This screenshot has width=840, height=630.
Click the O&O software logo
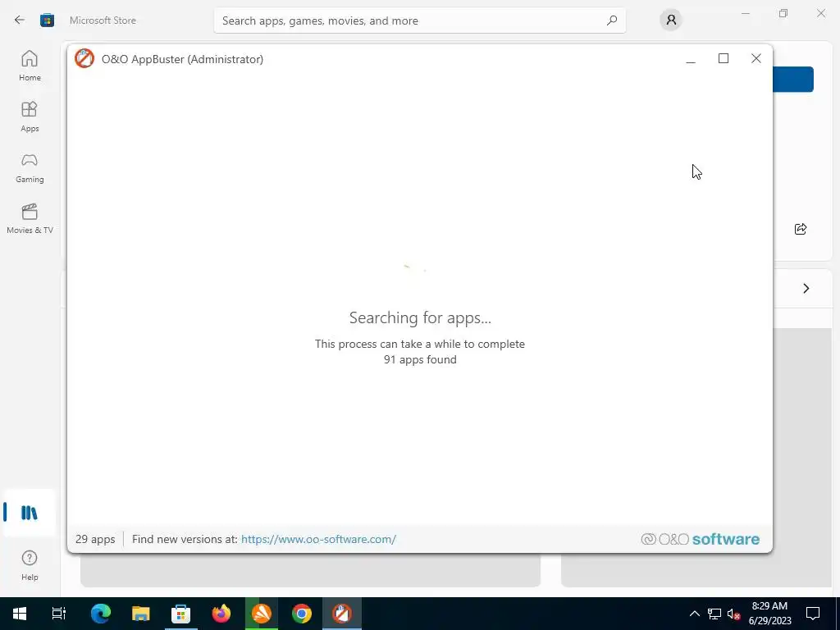pyautogui.click(x=701, y=539)
